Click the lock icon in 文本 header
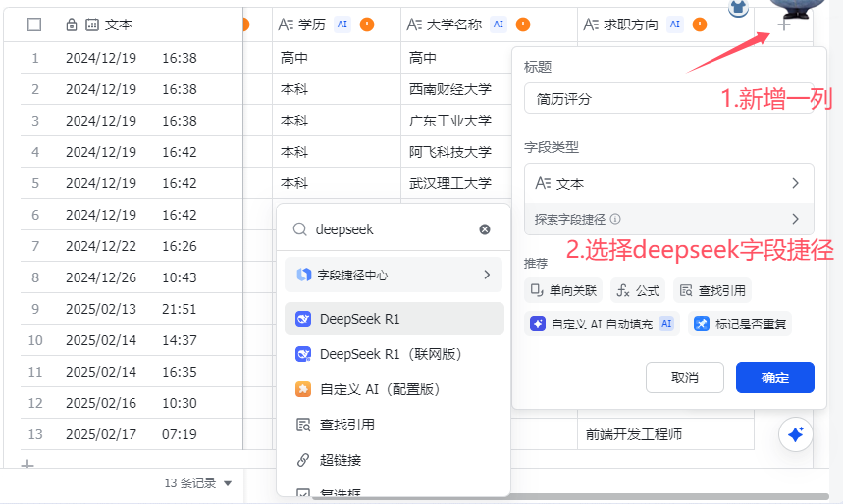The image size is (843, 504). (71, 25)
